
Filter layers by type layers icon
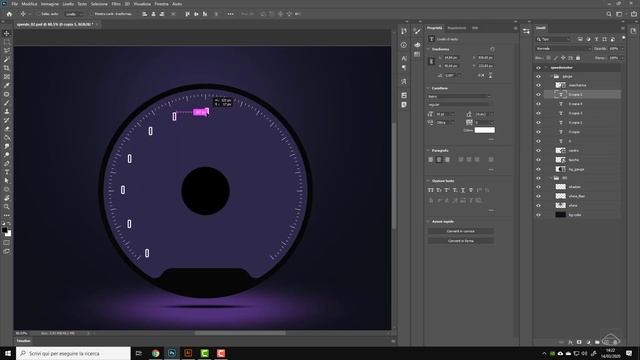tap(596, 39)
